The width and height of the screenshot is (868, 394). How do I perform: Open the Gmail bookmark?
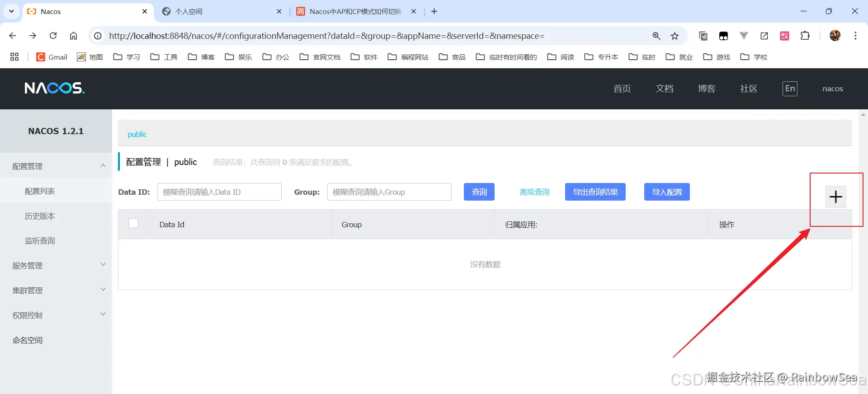(x=52, y=57)
